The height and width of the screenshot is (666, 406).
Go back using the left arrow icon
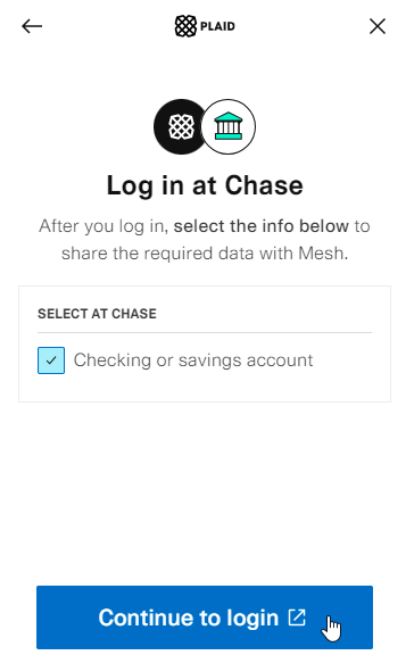pyautogui.click(x=32, y=26)
